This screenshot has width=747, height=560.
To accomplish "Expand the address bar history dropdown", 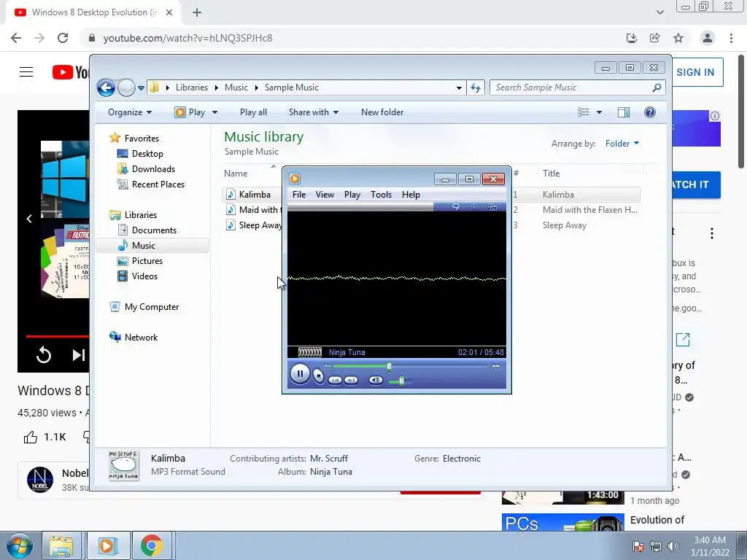I will coord(459,88).
